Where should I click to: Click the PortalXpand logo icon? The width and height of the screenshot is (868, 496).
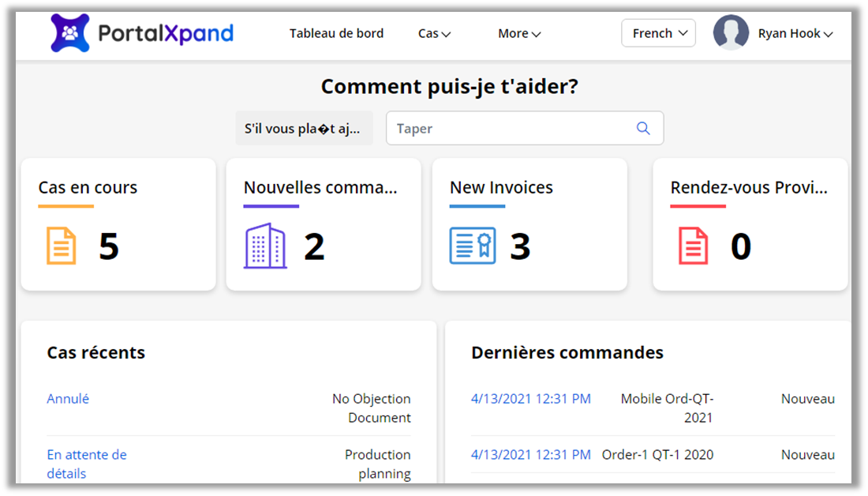(x=69, y=33)
